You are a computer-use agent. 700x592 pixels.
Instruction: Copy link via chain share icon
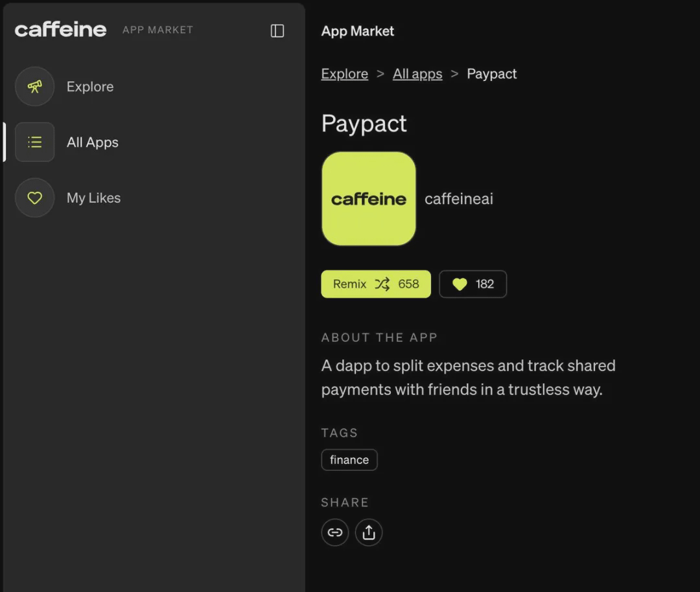(335, 532)
